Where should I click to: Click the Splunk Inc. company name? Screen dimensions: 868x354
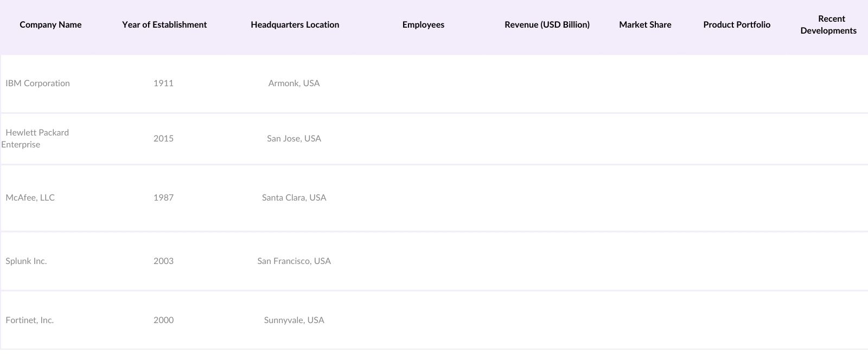27,261
